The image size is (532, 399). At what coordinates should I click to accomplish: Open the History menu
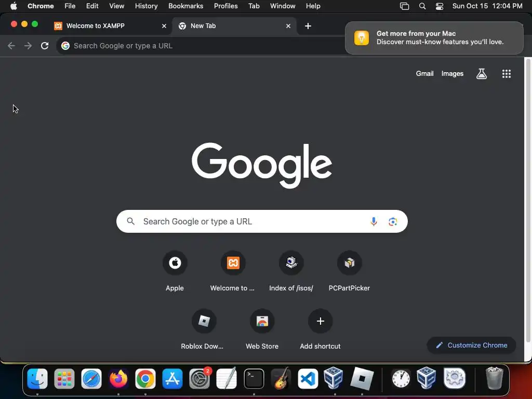tap(146, 6)
